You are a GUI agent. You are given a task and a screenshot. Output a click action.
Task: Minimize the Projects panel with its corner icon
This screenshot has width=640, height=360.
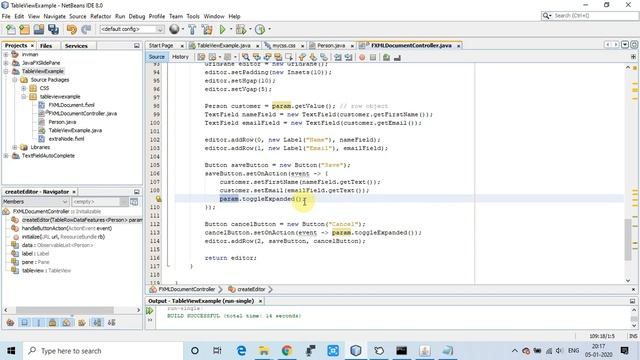(x=137, y=46)
